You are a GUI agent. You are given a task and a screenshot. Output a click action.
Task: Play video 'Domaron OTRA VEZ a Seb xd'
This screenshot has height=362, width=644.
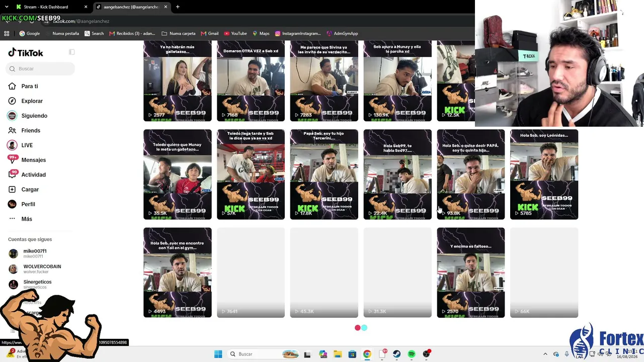[251, 80]
